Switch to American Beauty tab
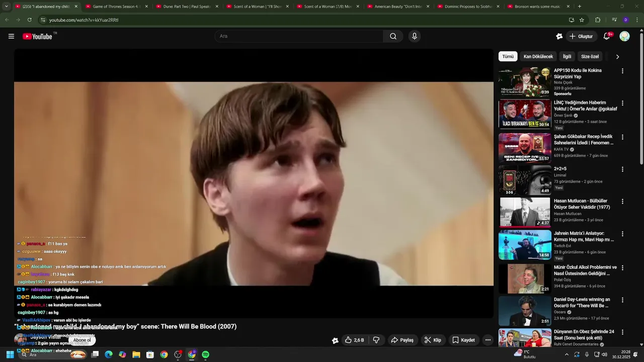Screen dimensions: 644x362 pos(398,7)
